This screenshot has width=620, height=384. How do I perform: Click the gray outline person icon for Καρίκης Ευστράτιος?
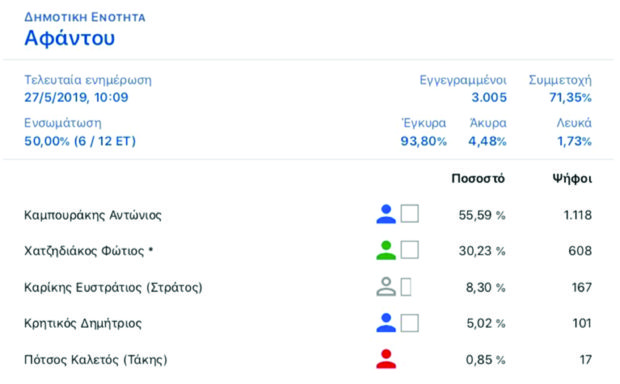click(386, 286)
